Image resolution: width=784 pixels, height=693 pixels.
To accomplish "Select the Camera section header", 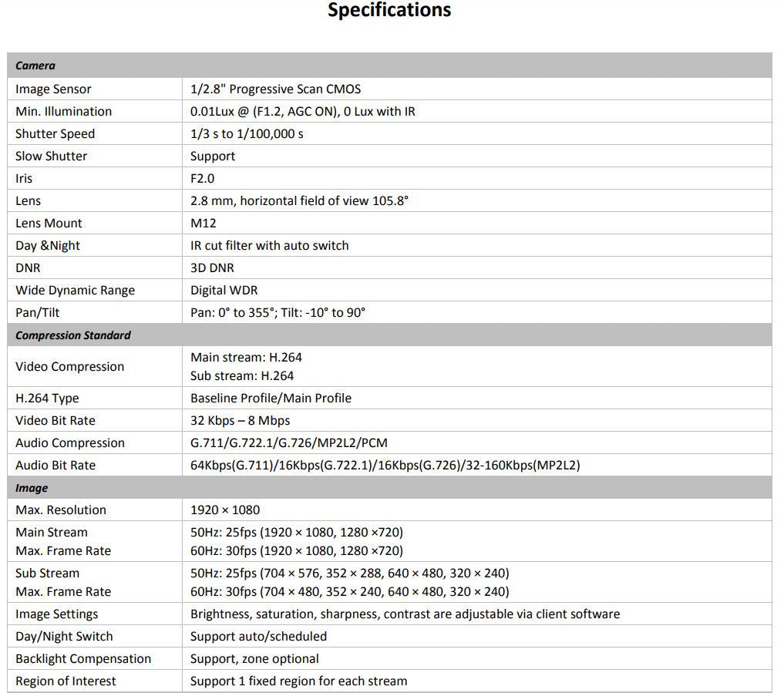I will [x=35, y=66].
